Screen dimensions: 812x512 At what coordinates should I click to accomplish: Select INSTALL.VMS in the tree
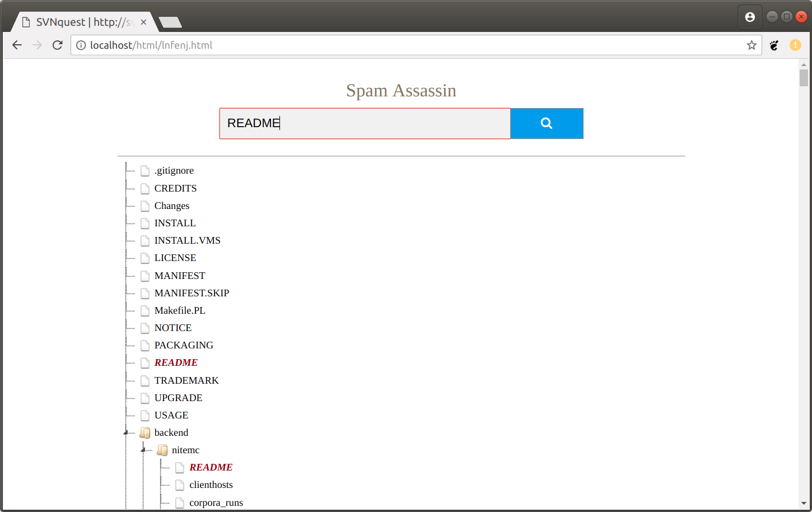tap(188, 240)
